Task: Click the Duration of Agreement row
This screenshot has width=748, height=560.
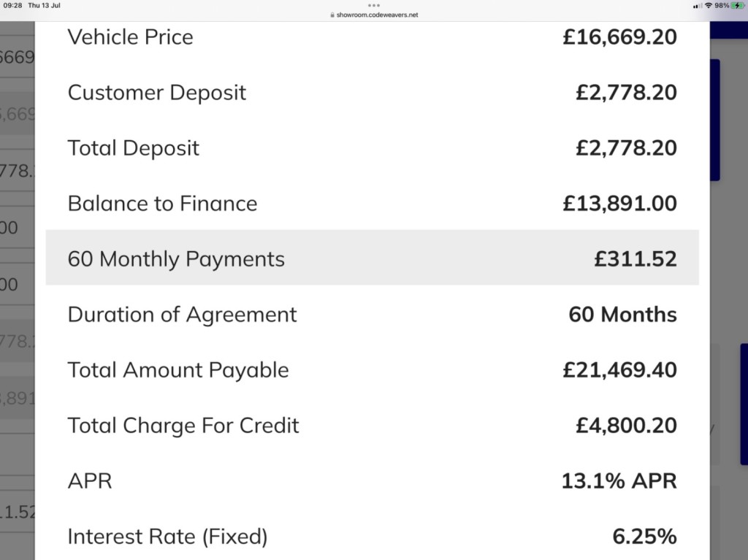Action: pyautogui.click(x=372, y=315)
